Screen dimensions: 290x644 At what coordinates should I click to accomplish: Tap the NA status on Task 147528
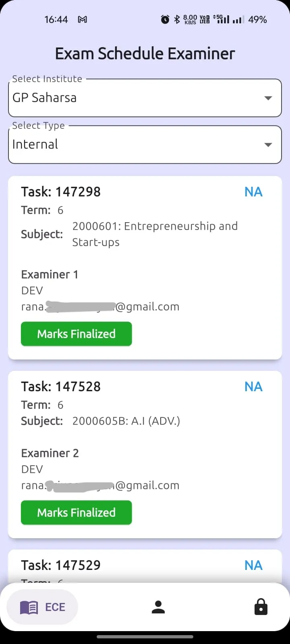coord(253,386)
